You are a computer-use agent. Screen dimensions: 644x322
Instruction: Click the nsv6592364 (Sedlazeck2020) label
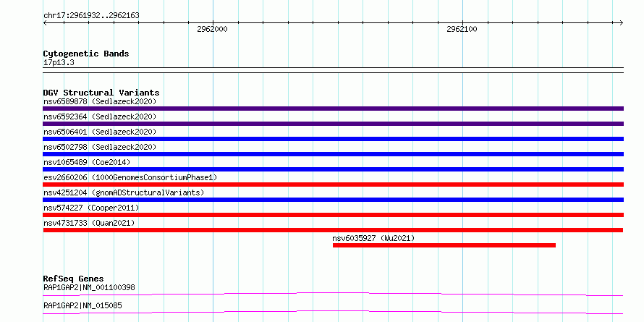pos(100,116)
